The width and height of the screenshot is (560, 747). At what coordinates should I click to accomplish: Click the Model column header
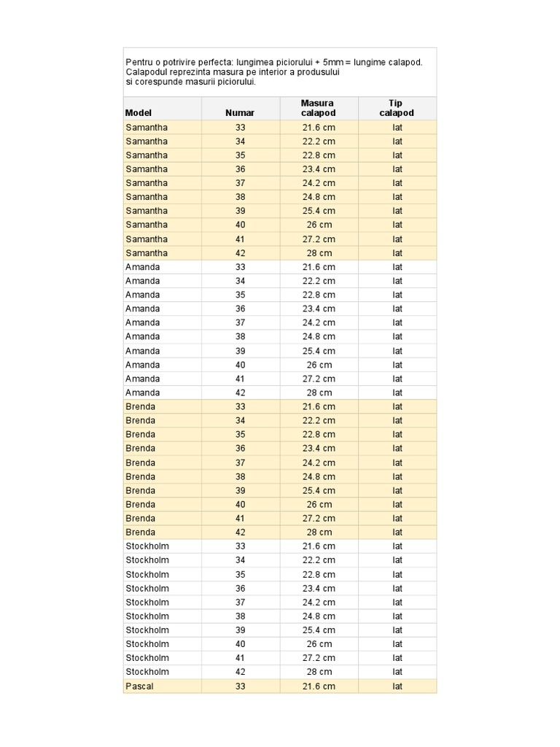[x=163, y=109]
